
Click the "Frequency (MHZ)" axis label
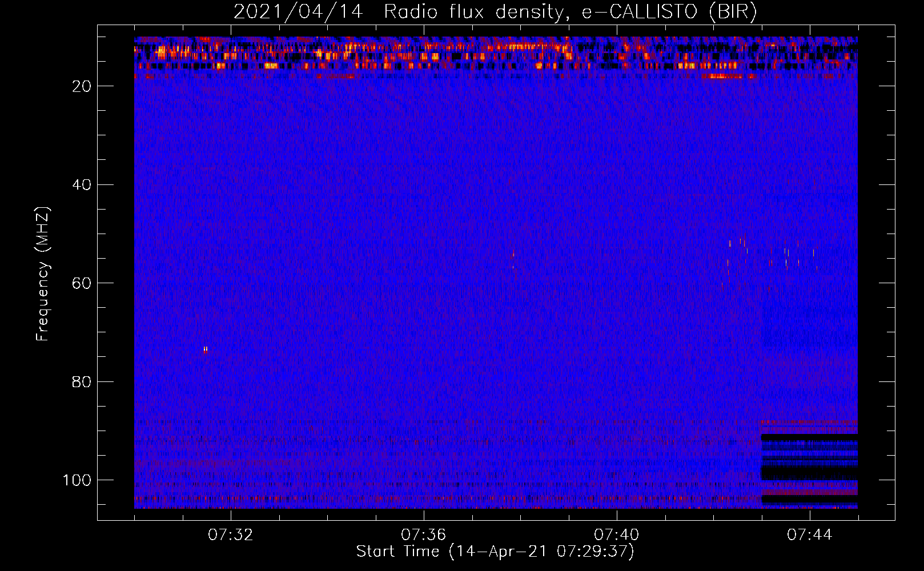pyautogui.click(x=43, y=274)
